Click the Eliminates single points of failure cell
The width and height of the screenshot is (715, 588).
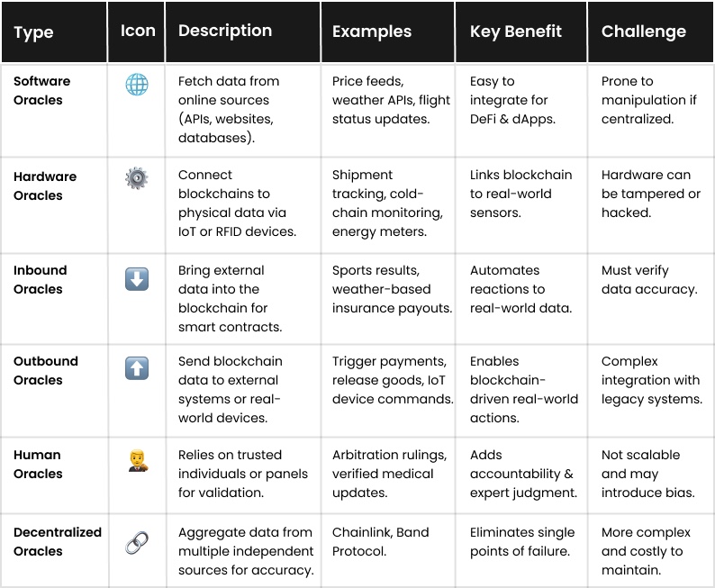point(522,541)
